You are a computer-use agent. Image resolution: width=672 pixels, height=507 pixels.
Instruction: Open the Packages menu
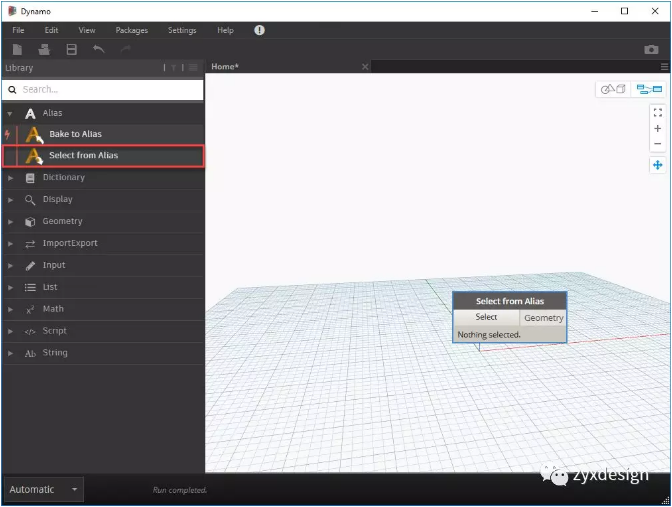click(132, 30)
